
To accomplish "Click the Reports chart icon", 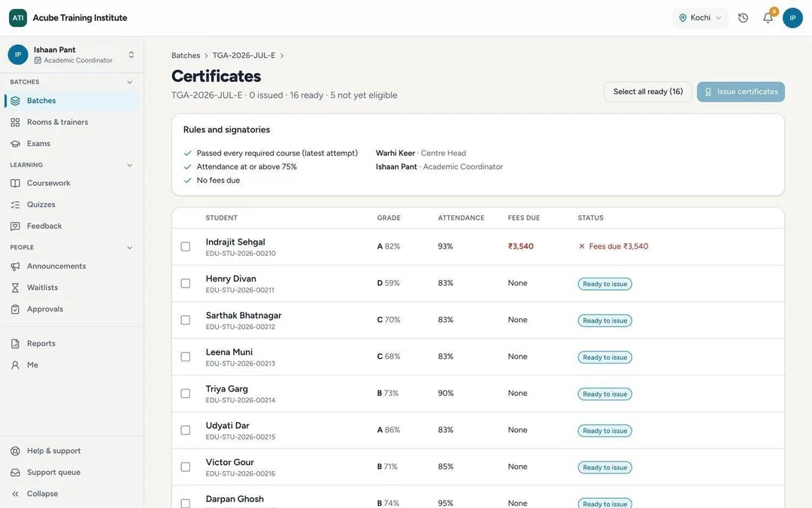I will (x=15, y=344).
